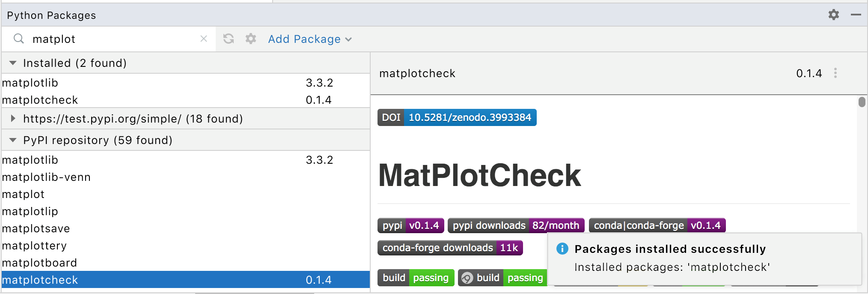Select installed matplotlib 3.3.2 package
Screen dimensions: 868x294
pos(30,83)
